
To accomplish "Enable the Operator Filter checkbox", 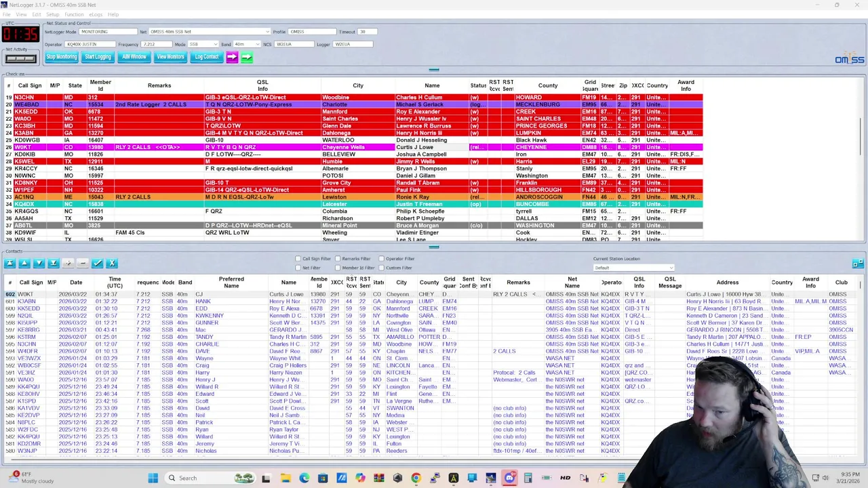I will tap(381, 259).
